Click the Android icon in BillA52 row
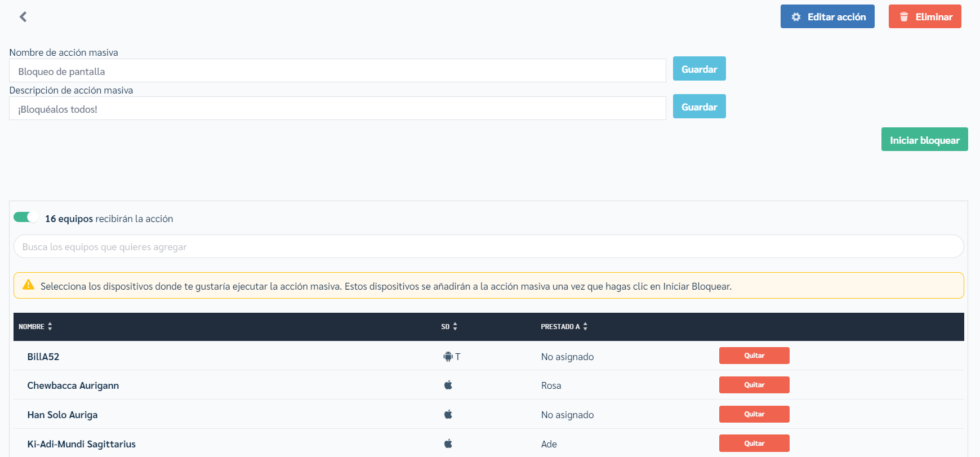Image resolution: width=980 pixels, height=457 pixels. (x=448, y=357)
